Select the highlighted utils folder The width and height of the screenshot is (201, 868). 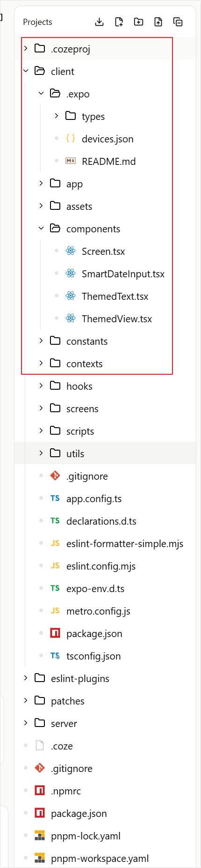(x=105, y=453)
